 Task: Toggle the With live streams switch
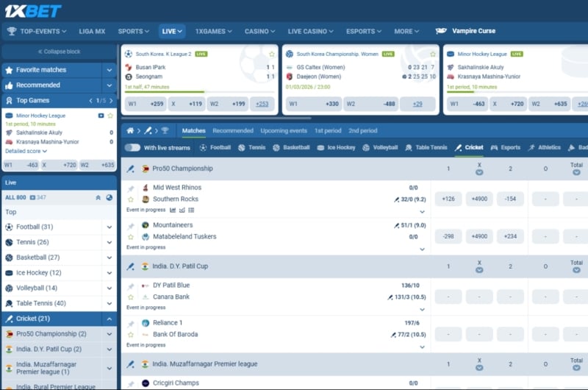133,147
